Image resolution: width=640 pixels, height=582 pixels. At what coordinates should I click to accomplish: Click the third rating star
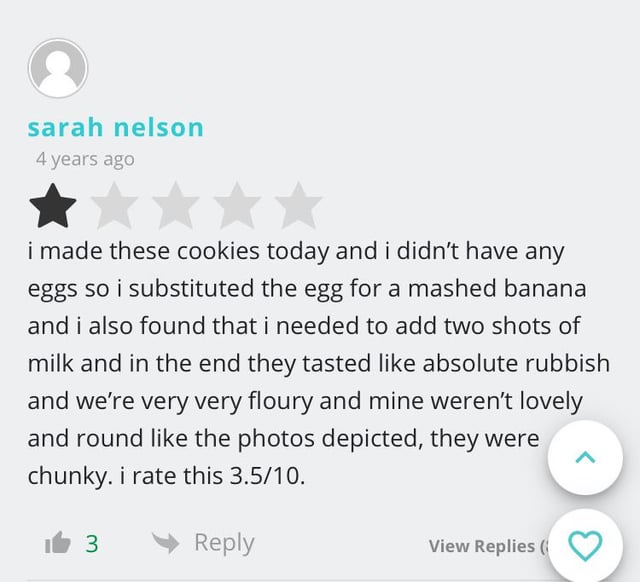pos(176,206)
